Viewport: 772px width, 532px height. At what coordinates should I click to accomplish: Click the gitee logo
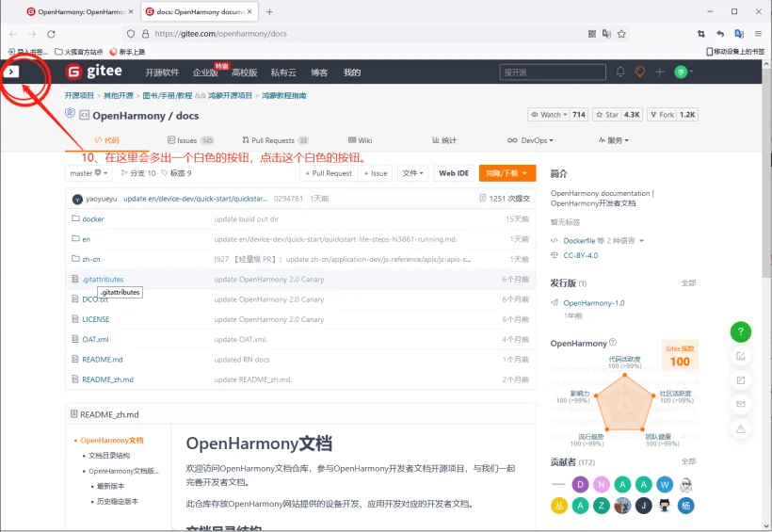coord(94,72)
